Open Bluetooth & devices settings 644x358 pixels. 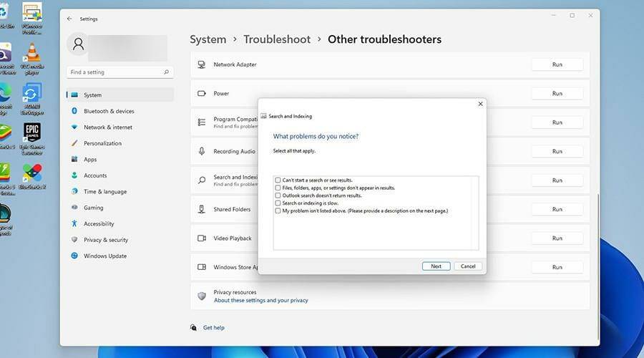(120, 111)
